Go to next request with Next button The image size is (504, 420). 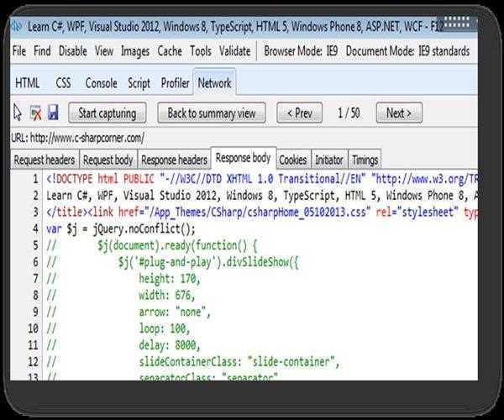pyautogui.click(x=398, y=113)
